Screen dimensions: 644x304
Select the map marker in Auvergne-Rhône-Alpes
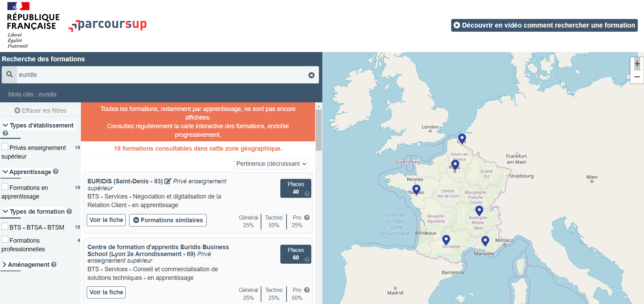click(x=479, y=210)
